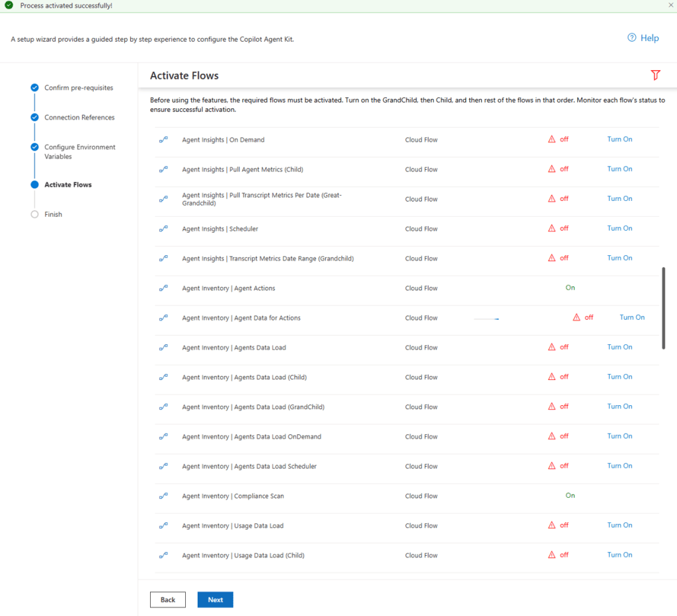Click the Back button
Image resolution: width=677 pixels, height=616 pixels.
point(167,599)
